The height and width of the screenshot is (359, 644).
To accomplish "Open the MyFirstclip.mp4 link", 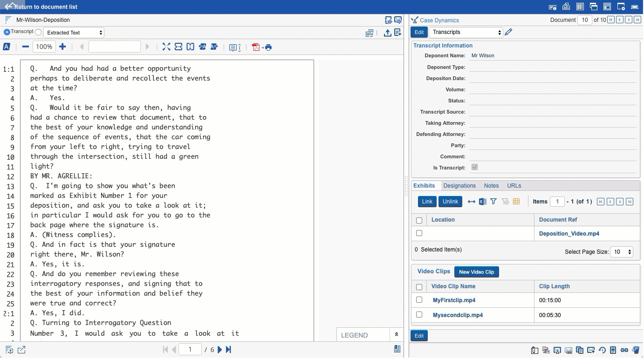I will coord(454,300).
